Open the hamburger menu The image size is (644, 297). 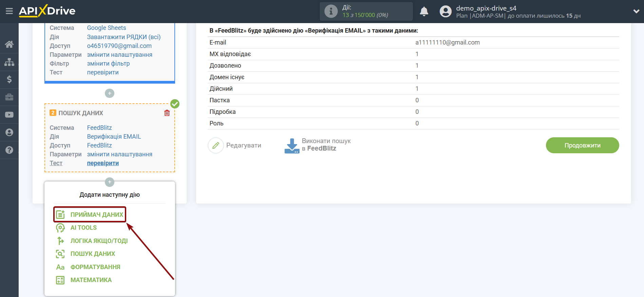[9, 11]
